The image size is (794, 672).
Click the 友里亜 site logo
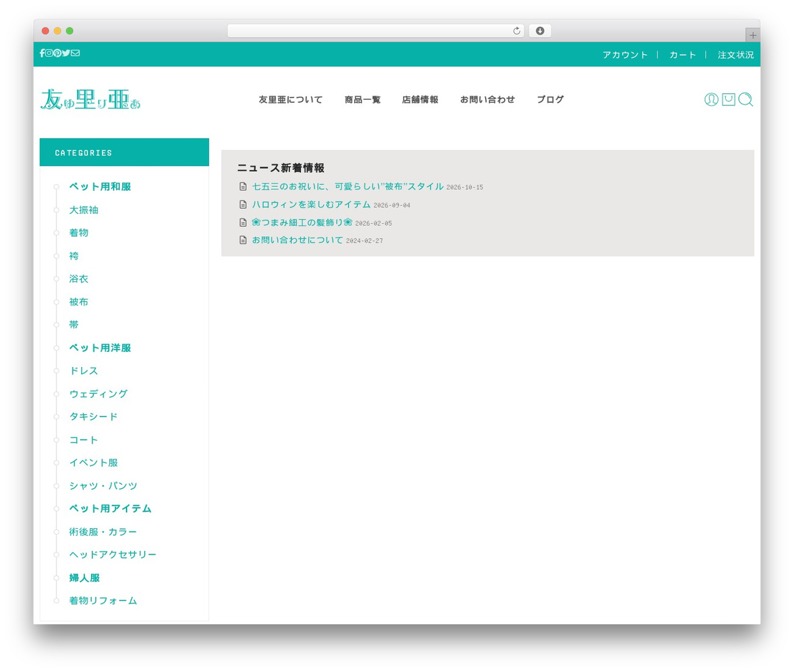pyautogui.click(x=91, y=99)
